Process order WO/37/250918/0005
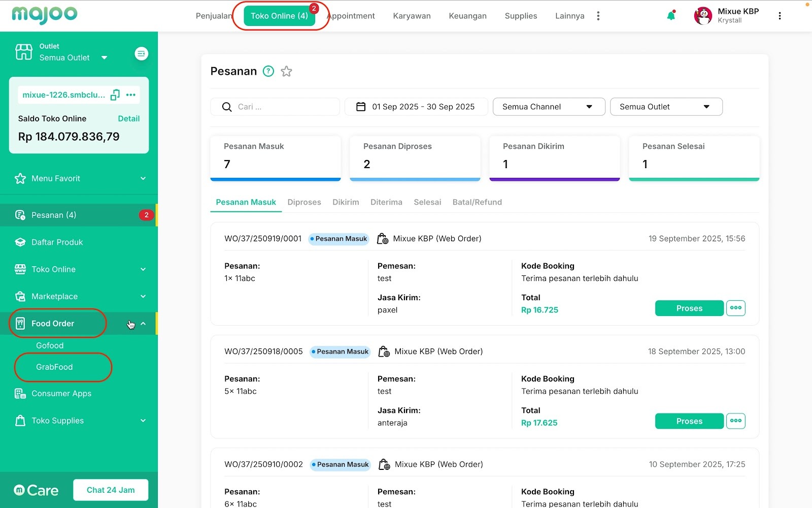The width and height of the screenshot is (812, 508). click(x=689, y=421)
